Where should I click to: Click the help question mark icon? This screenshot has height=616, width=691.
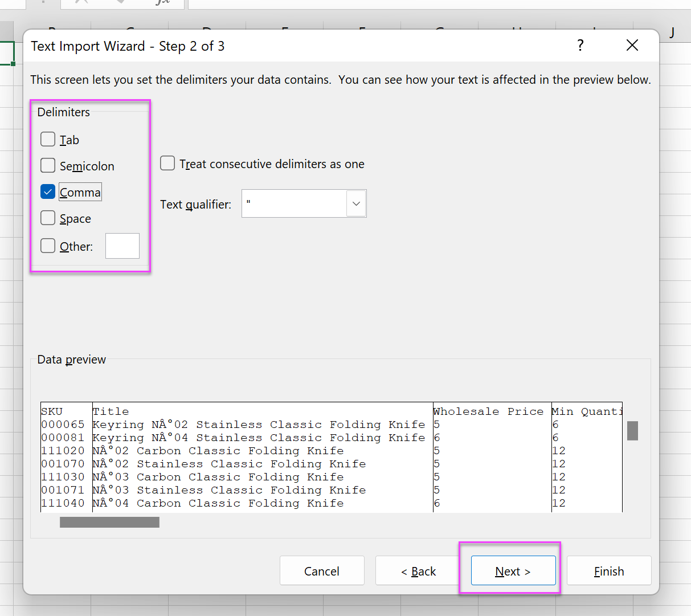580,46
